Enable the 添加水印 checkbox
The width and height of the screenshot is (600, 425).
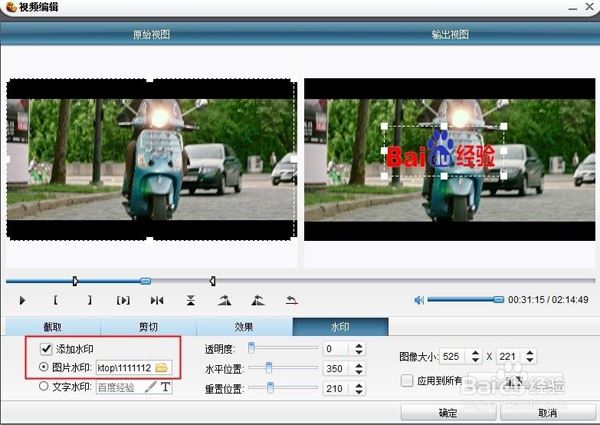[x=46, y=348]
